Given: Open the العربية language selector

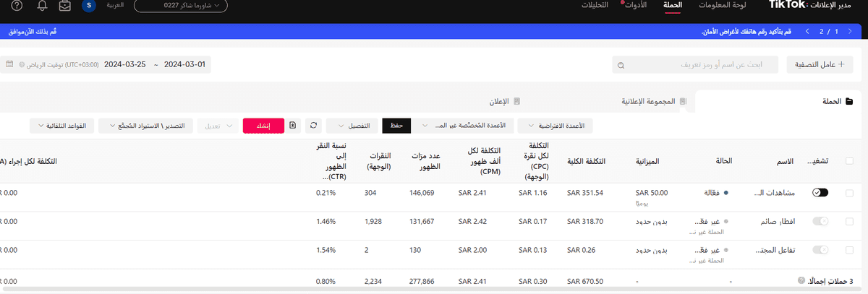Looking at the screenshot, I should coord(114,6).
